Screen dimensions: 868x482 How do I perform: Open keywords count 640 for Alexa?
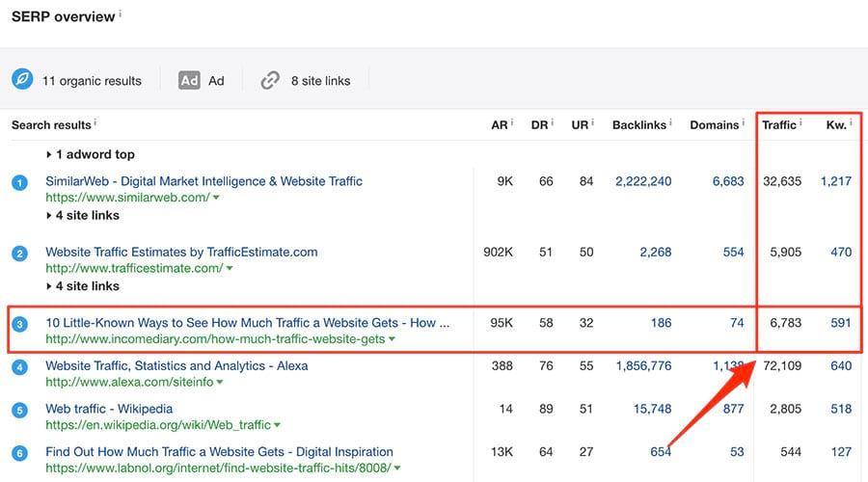(x=841, y=365)
